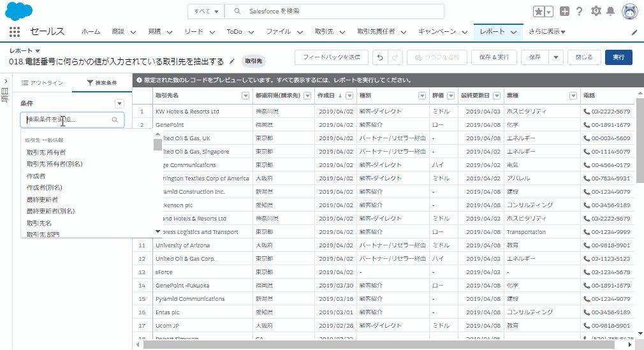Expand the collapsed fields side panel
The image size is (644, 350).
click(x=6, y=82)
